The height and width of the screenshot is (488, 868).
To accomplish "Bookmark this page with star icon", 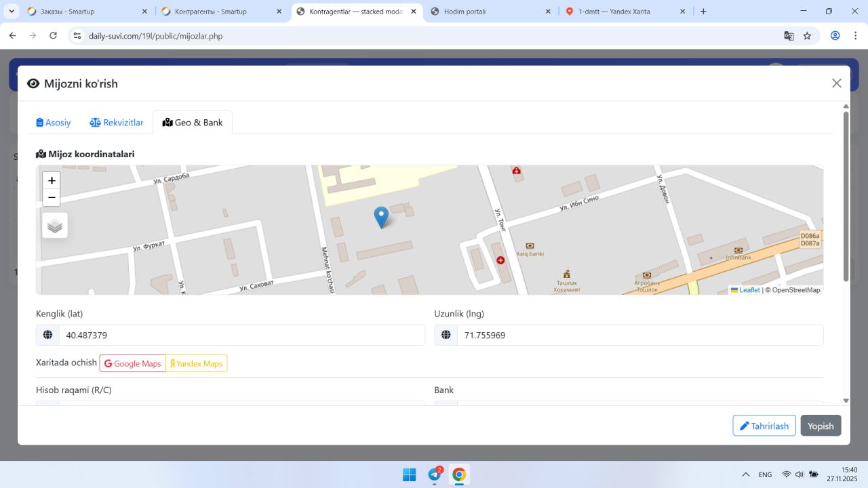I will (x=807, y=36).
